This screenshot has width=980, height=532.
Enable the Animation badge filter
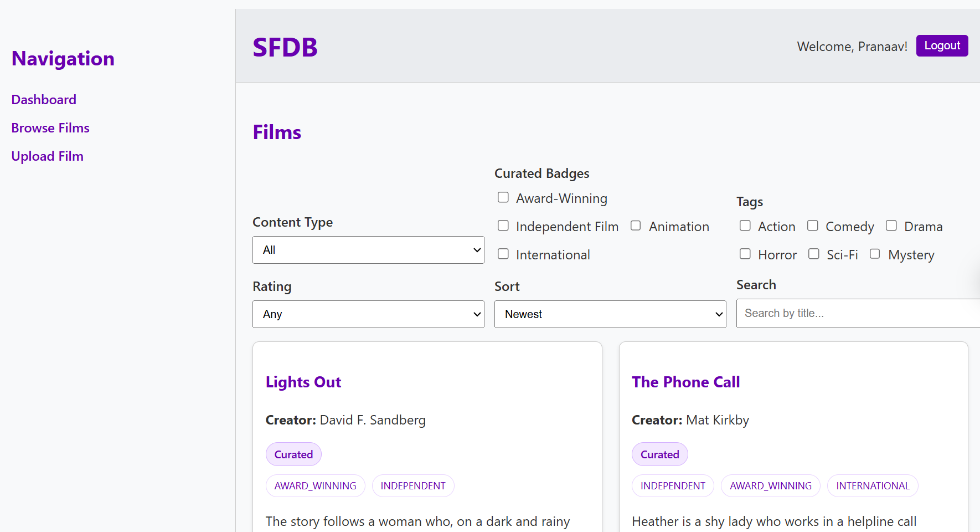(636, 226)
